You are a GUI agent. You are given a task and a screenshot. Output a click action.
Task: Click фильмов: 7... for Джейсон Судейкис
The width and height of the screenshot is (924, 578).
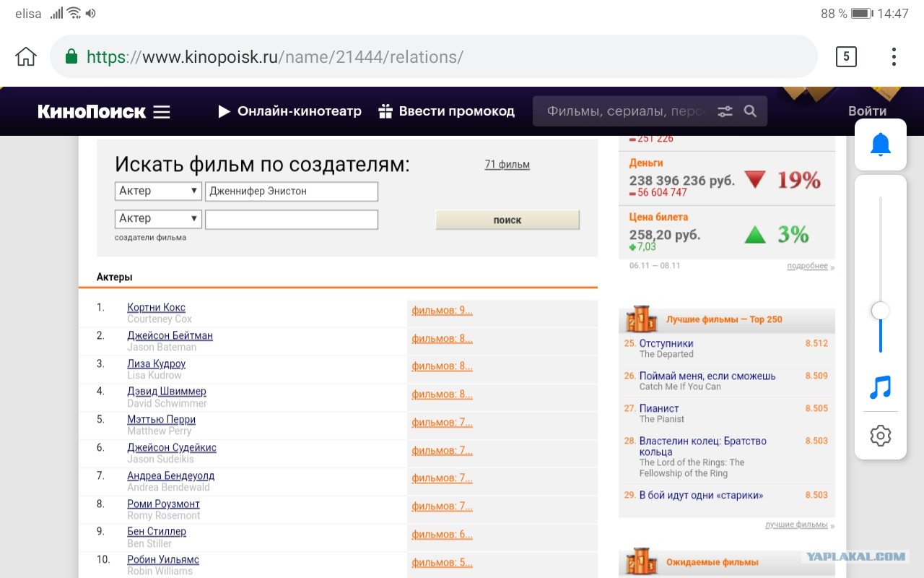click(x=442, y=451)
